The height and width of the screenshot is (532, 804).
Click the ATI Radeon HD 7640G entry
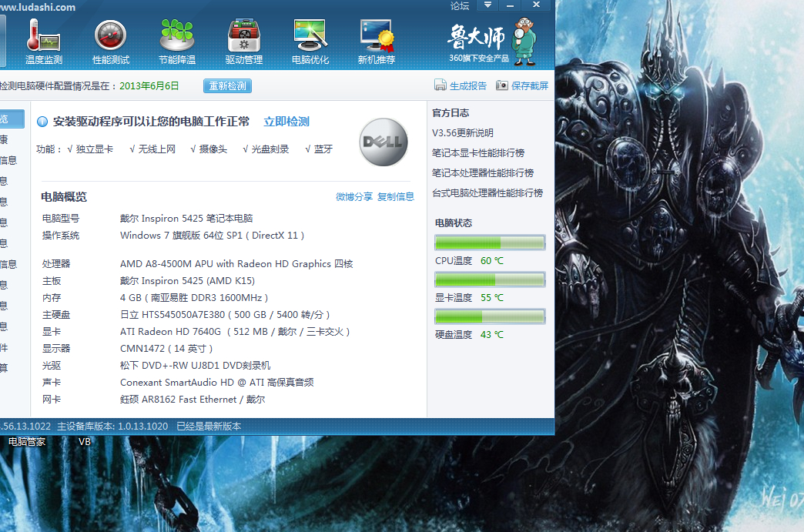coord(235,331)
